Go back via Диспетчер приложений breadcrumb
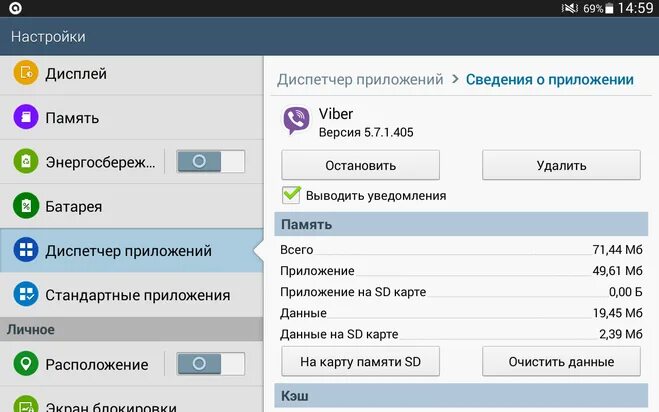Screen dimensions: 659x412 pos(360,79)
